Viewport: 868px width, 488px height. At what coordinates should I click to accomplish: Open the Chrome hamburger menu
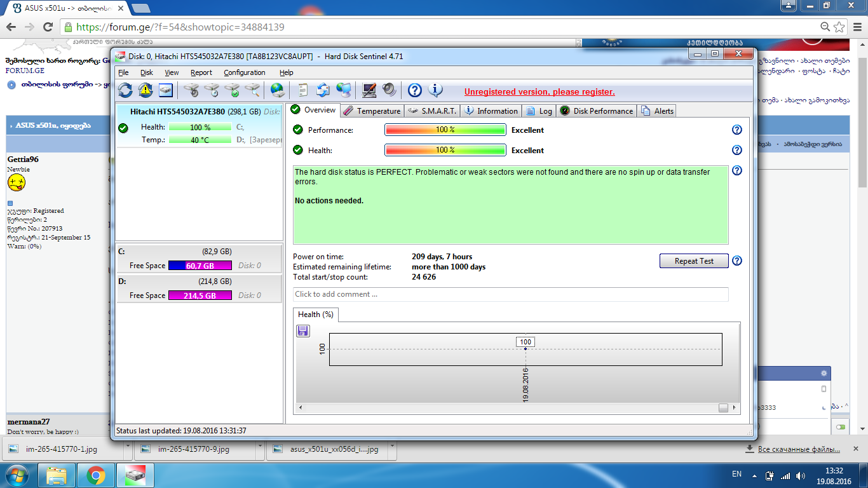[x=857, y=27]
